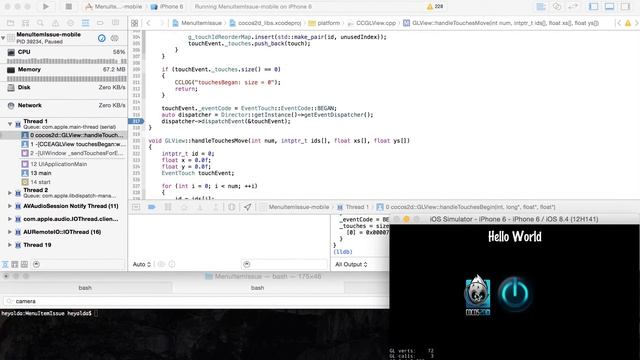Select stack frame 0 cocos2d::GLView::handleTouch
This screenshot has width=640, height=360.
pos(73,135)
